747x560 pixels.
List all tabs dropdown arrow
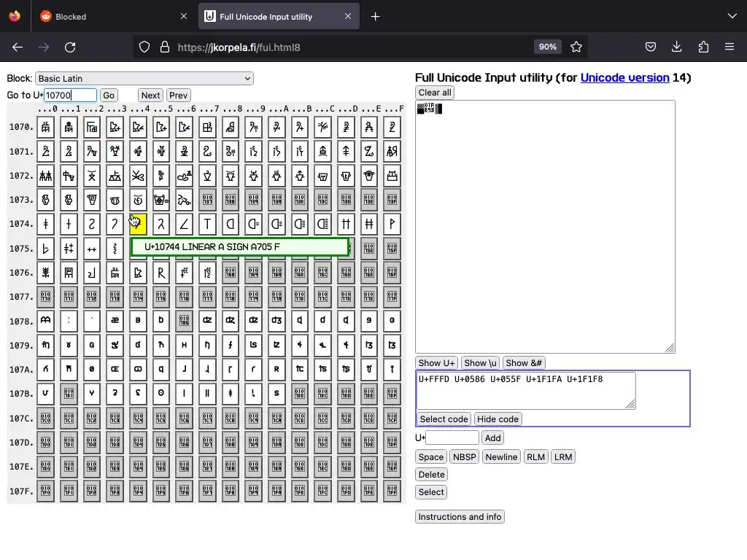(x=732, y=17)
